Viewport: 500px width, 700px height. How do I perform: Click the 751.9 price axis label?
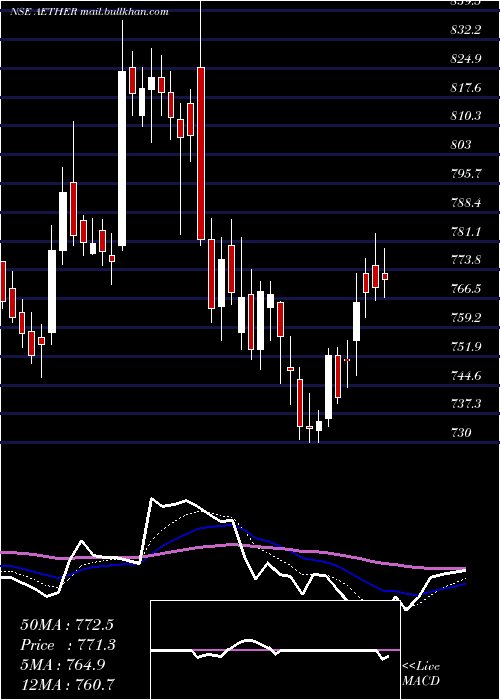[466, 346]
